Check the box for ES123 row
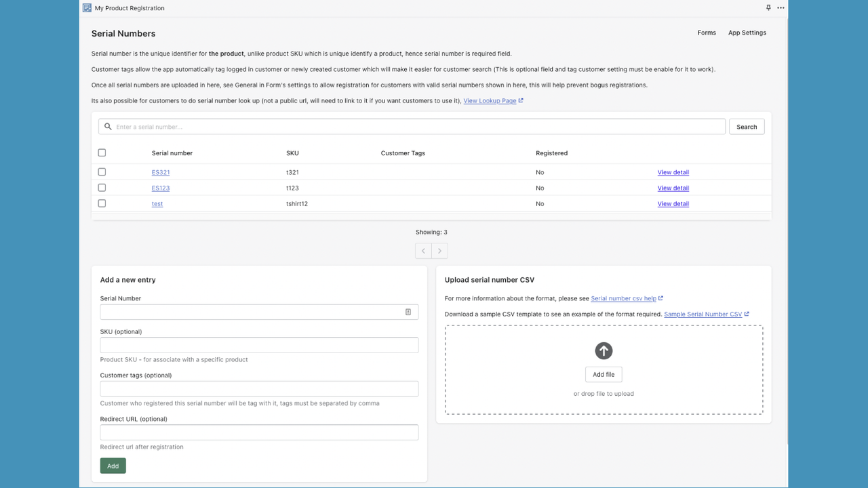The height and width of the screenshot is (488, 868). coord(102,188)
